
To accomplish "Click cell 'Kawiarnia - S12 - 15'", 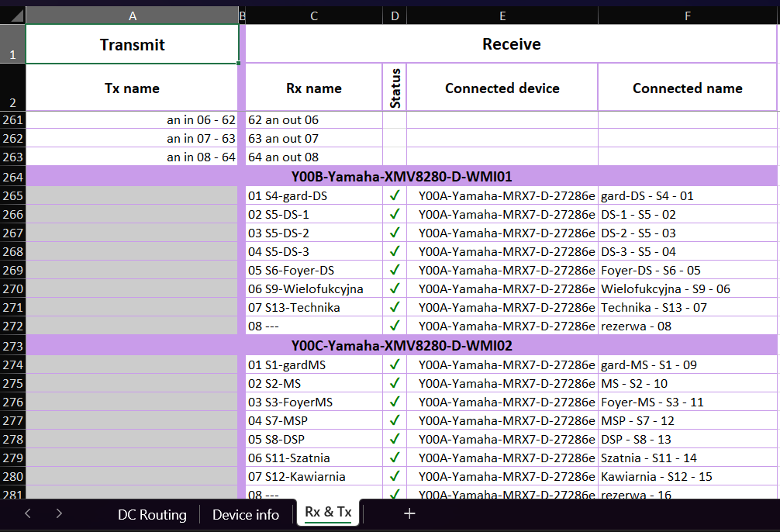I will (x=688, y=476).
